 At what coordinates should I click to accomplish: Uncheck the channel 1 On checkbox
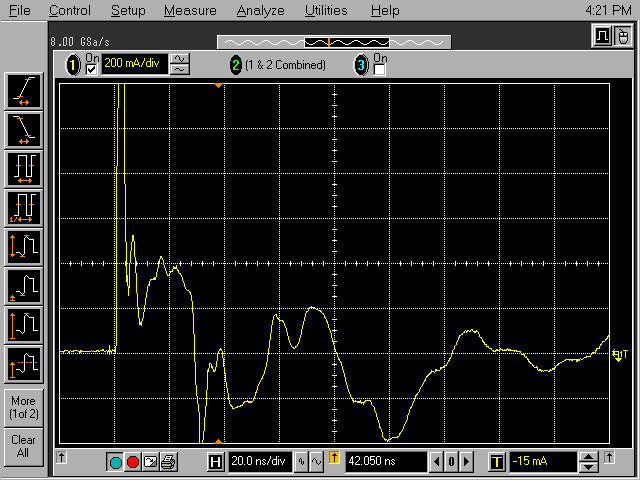tap(91, 69)
